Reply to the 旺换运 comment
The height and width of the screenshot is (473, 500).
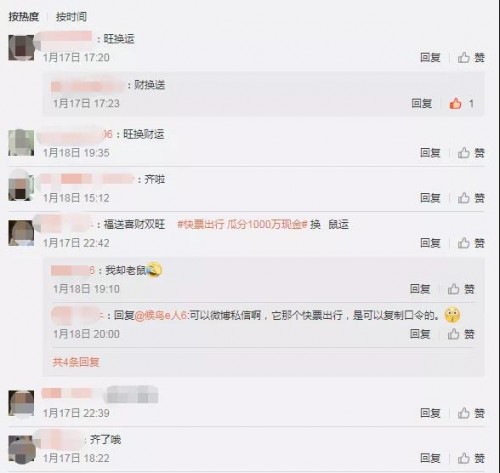pos(430,57)
